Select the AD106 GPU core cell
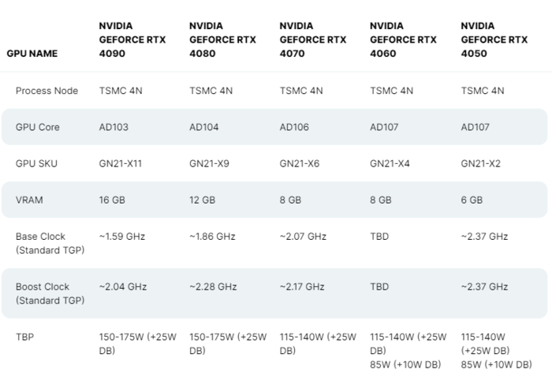Viewport: 552px width, 392px height. 294,127
